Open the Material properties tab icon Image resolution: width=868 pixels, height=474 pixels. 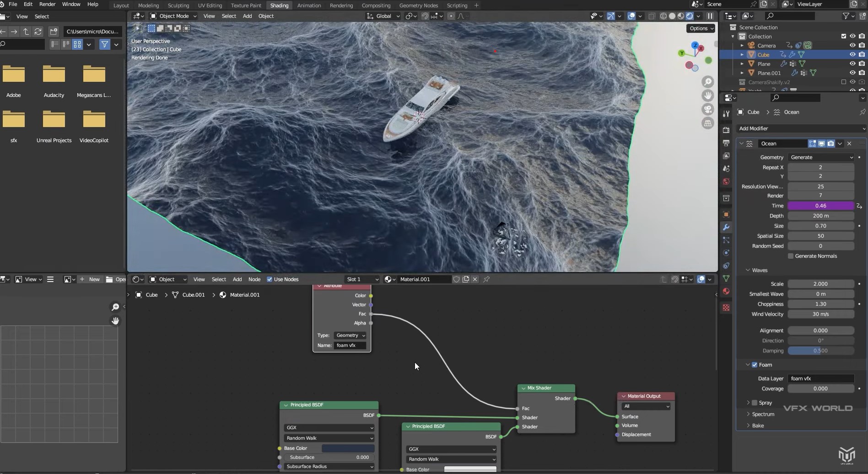(726, 291)
